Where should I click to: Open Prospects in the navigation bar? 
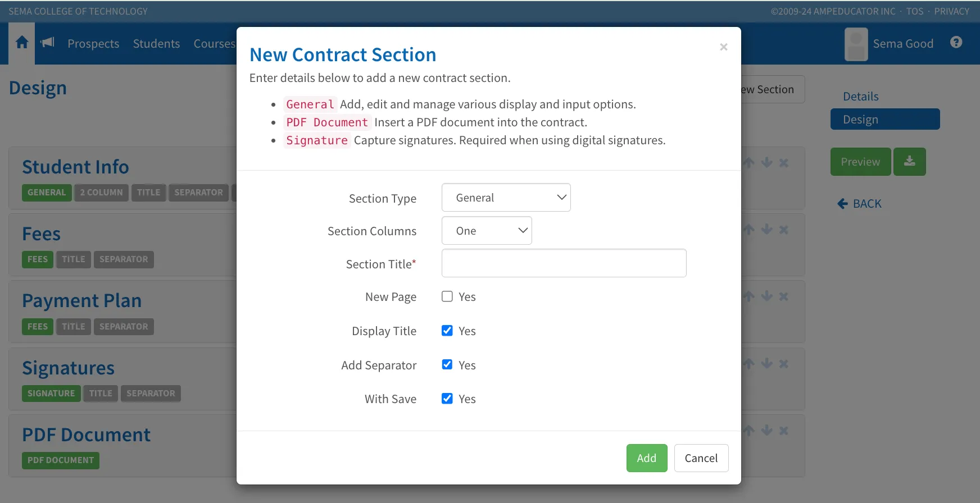93,43
